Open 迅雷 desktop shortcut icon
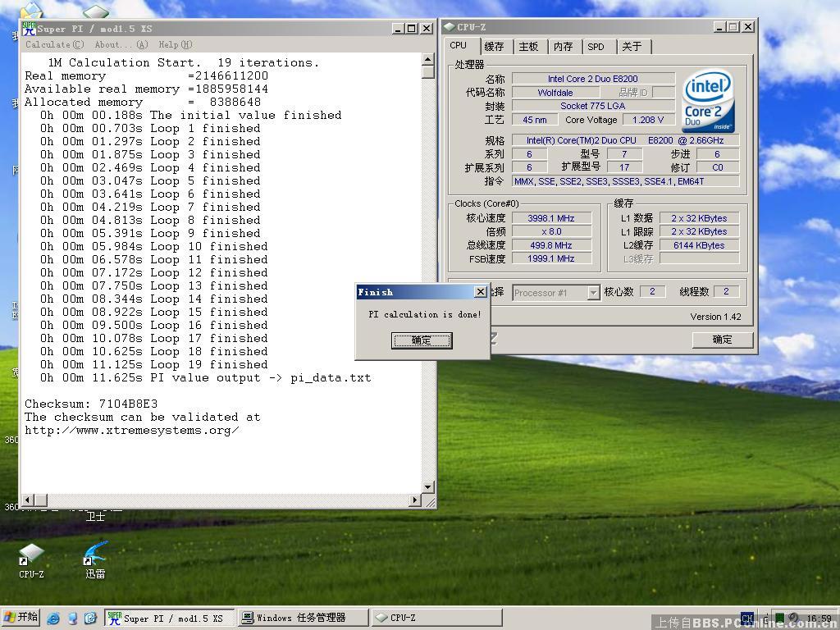 pos(95,560)
